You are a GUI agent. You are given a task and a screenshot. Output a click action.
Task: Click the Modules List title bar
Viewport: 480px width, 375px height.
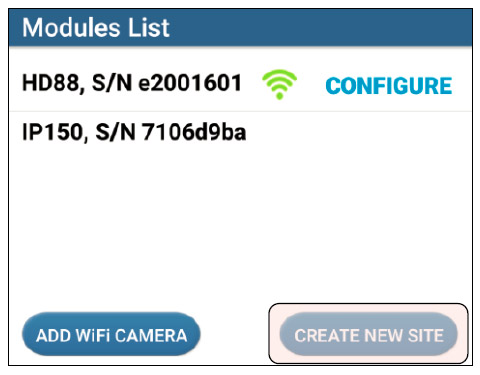pyautogui.click(x=240, y=27)
